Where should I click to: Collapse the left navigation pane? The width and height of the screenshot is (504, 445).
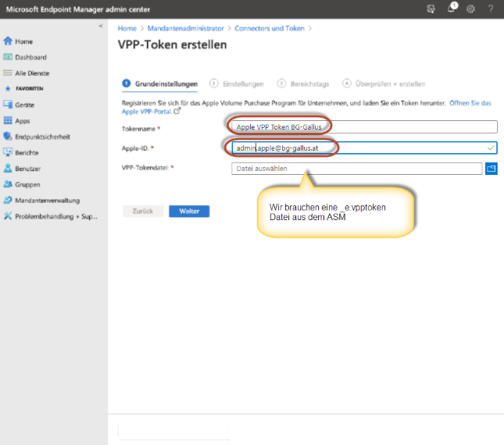pyautogui.click(x=100, y=26)
